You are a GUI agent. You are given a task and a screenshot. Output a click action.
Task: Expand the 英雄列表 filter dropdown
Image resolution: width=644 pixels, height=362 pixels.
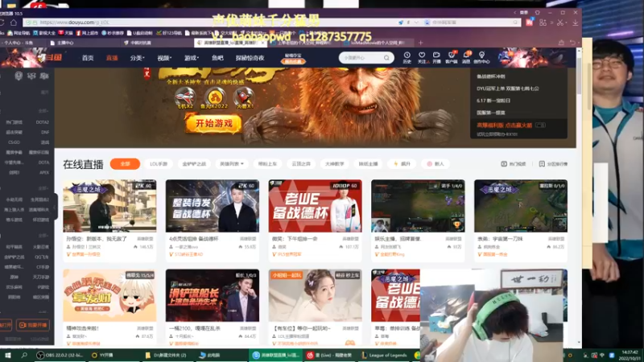[x=232, y=164]
